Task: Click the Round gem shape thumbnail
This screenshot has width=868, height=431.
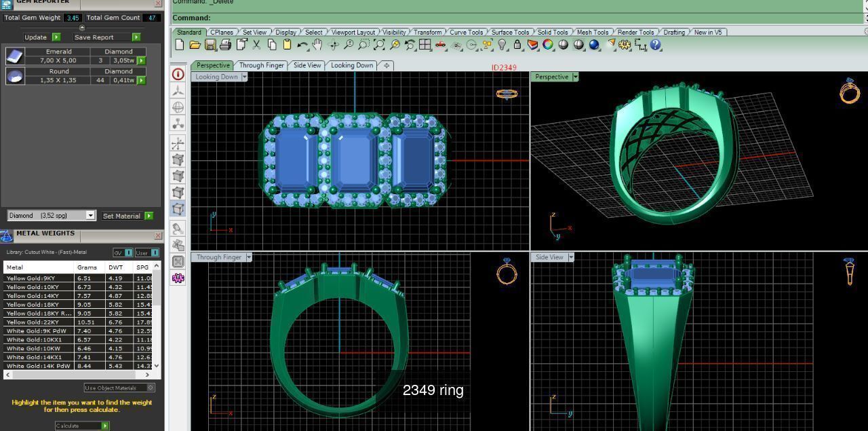Action: (x=14, y=76)
